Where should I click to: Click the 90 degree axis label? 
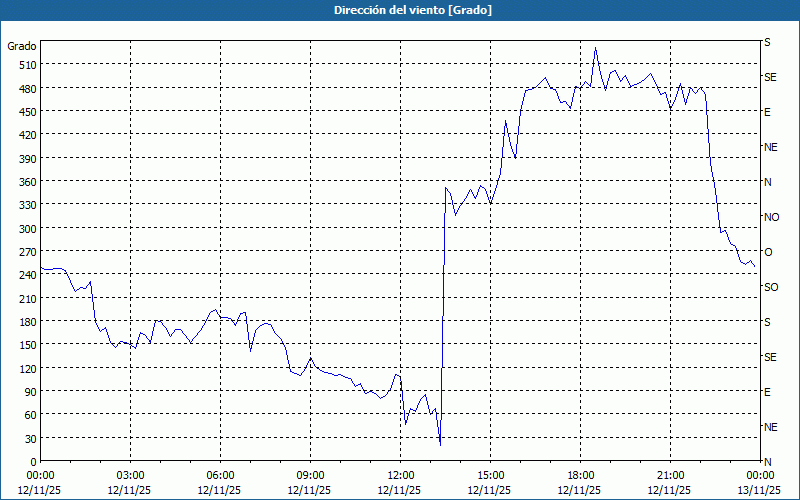pos(31,392)
